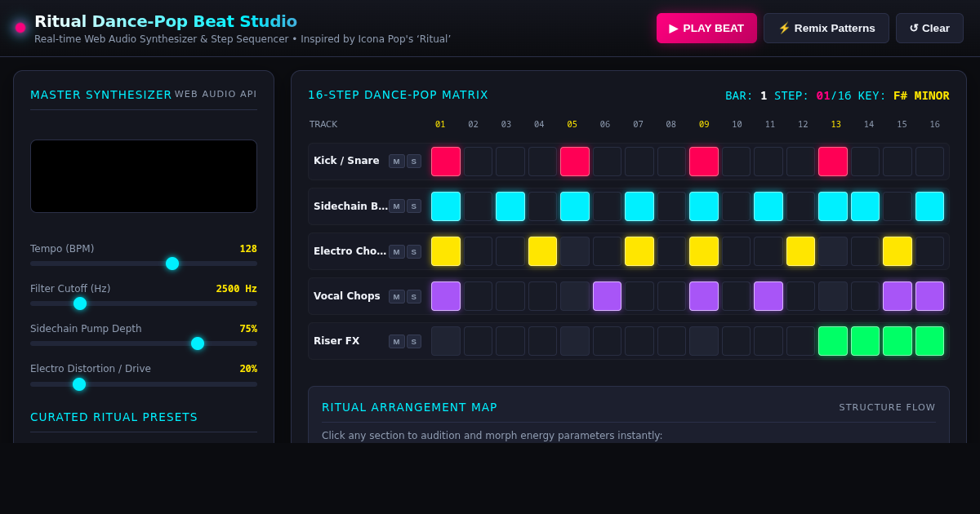The width and height of the screenshot is (980, 514).
Task: Adjust the Filter Cutoff slider
Action: click(x=144, y=304)
